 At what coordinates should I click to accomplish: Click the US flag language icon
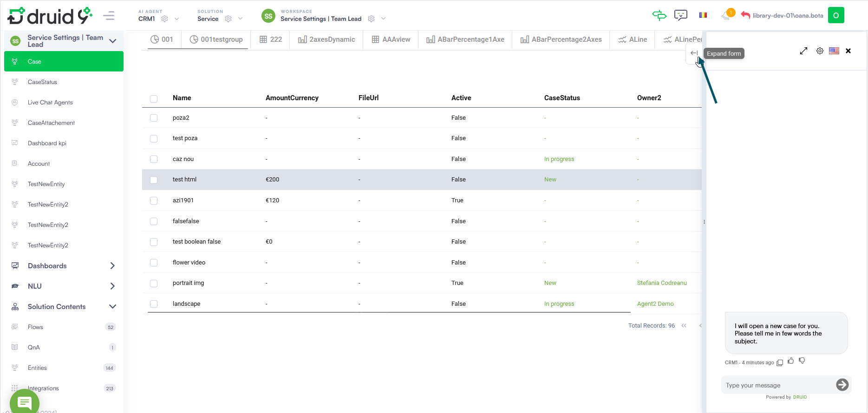(x=834, y=51)
